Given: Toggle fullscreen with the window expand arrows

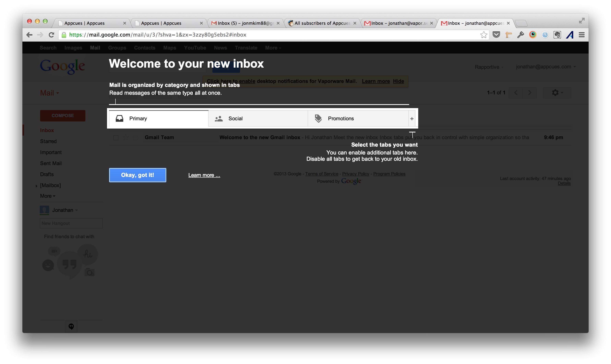Looking at the screenshot, I should coord(581,21).
